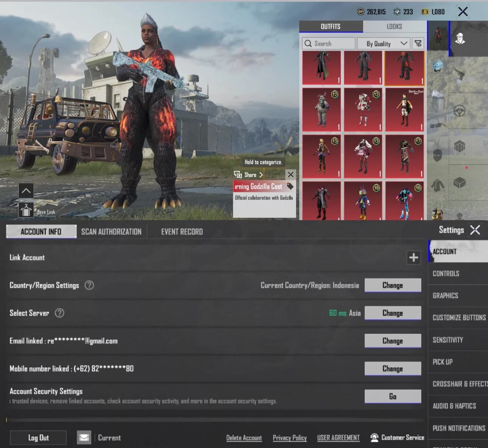Viewport: 488px width, 448px height.
Task: Click the gold UC currency icon
Action: [x=425, y=12]
